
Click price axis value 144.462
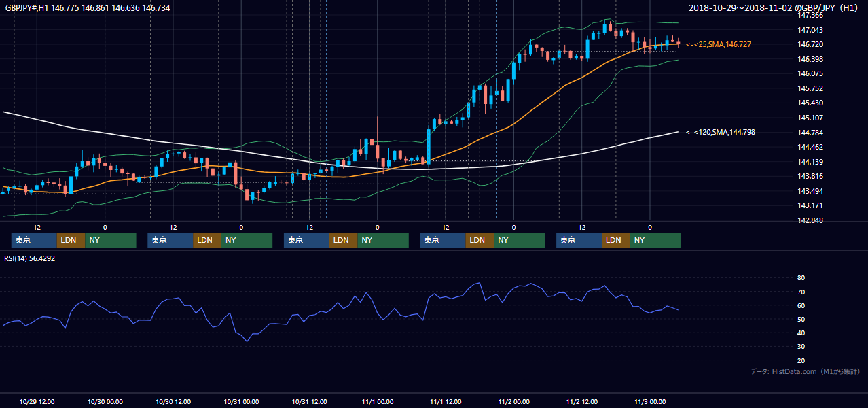[810, 147]
